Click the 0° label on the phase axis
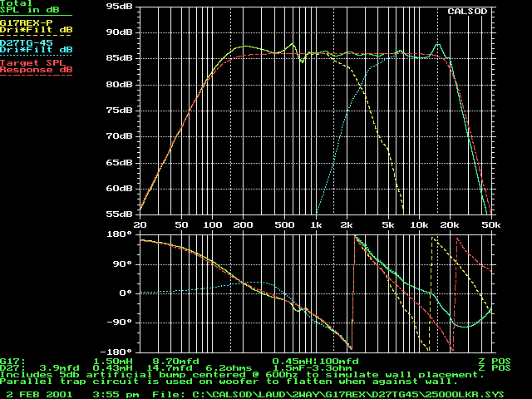The width and height of the screenshot is (532, 399). (126, 293)
